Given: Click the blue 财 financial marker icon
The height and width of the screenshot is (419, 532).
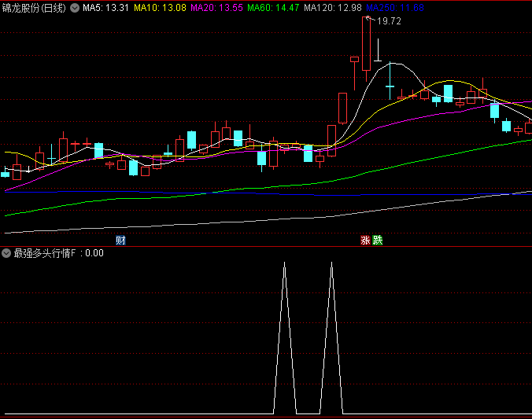Looking at the screenshot, I should [120, 241].
